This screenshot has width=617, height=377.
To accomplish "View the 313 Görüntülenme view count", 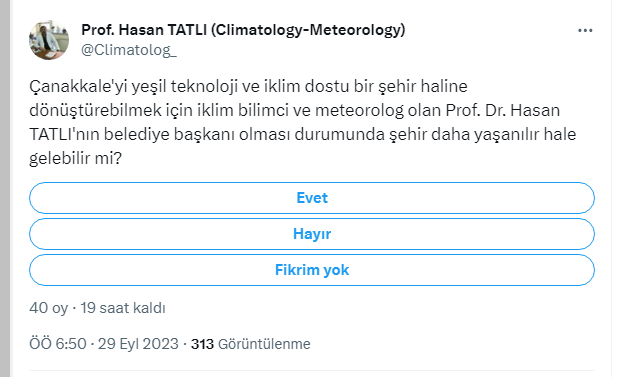I will (251, 344).
